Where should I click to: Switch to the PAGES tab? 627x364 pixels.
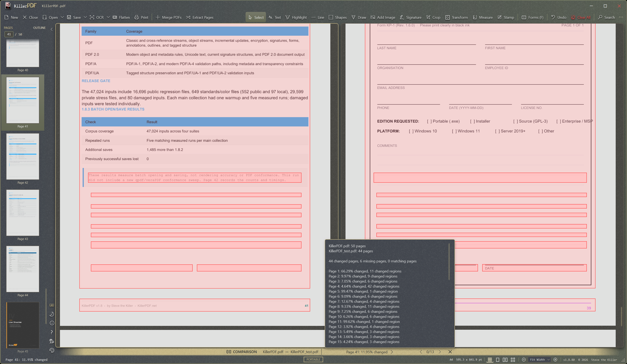(8, 28)
